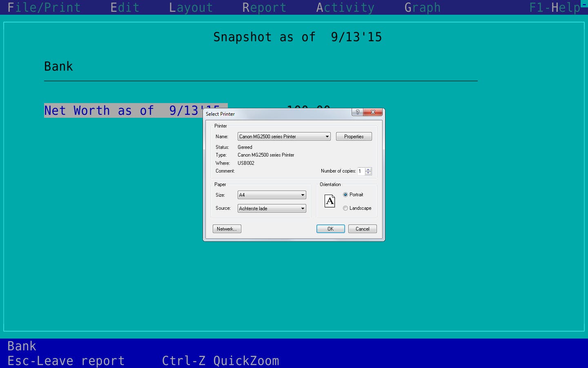The width and height of the screenshot is (588, 368).
Task: Click the Select Printer title bar
Action: (278, 114)
